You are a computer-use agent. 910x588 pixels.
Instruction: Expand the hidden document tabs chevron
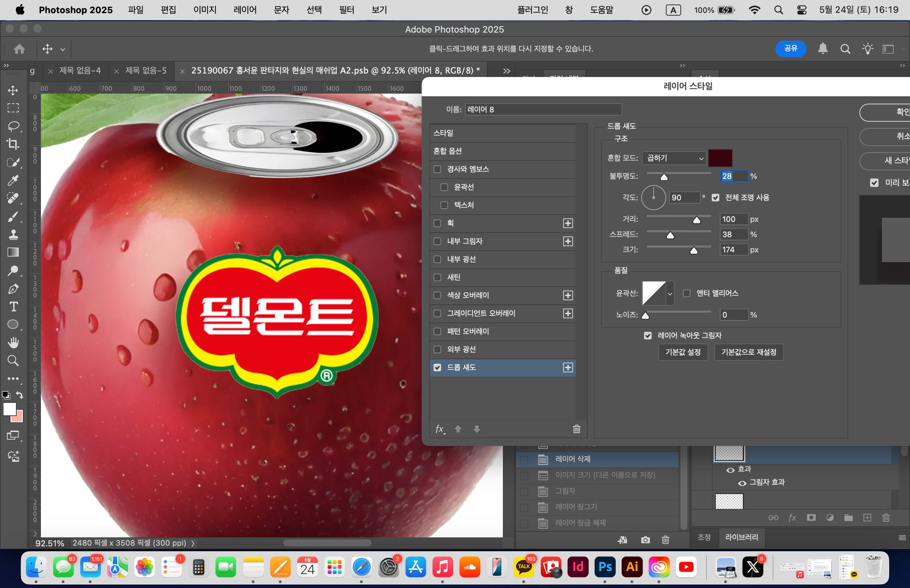(x=506, y=71)
